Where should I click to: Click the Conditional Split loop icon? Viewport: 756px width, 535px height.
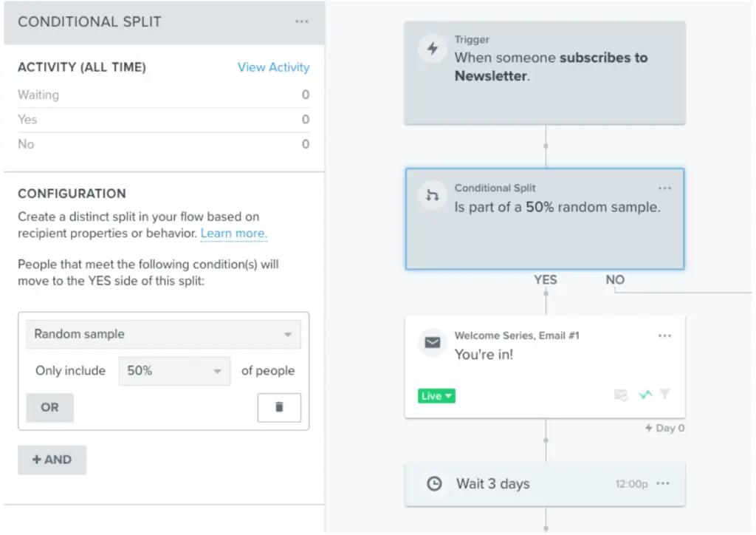(x=433, y=195)
